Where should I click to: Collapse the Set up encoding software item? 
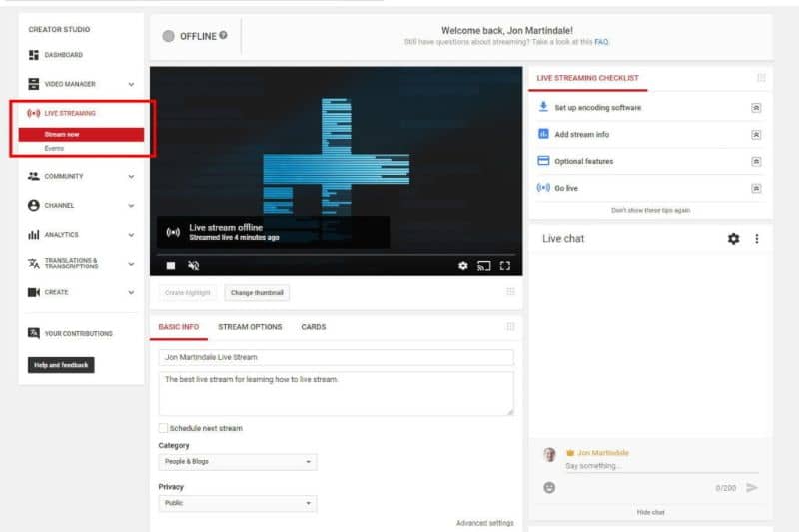(x=756, y=108)
